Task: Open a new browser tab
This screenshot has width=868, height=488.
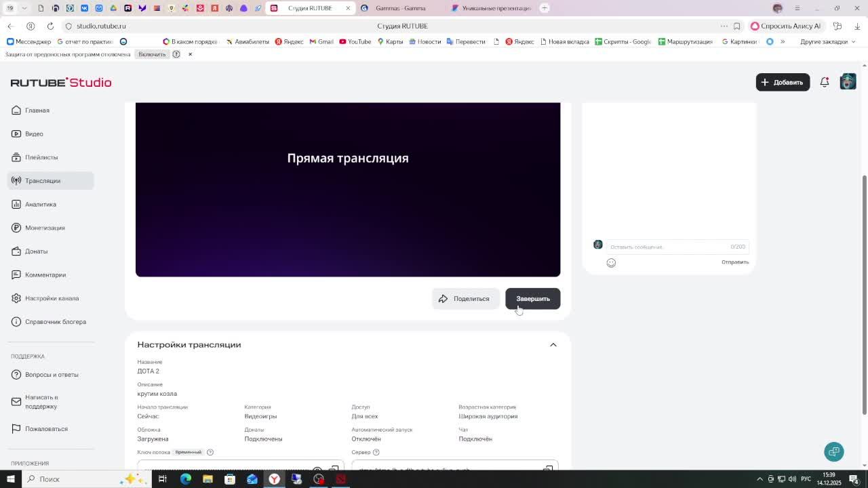Action: pos(545,8)
